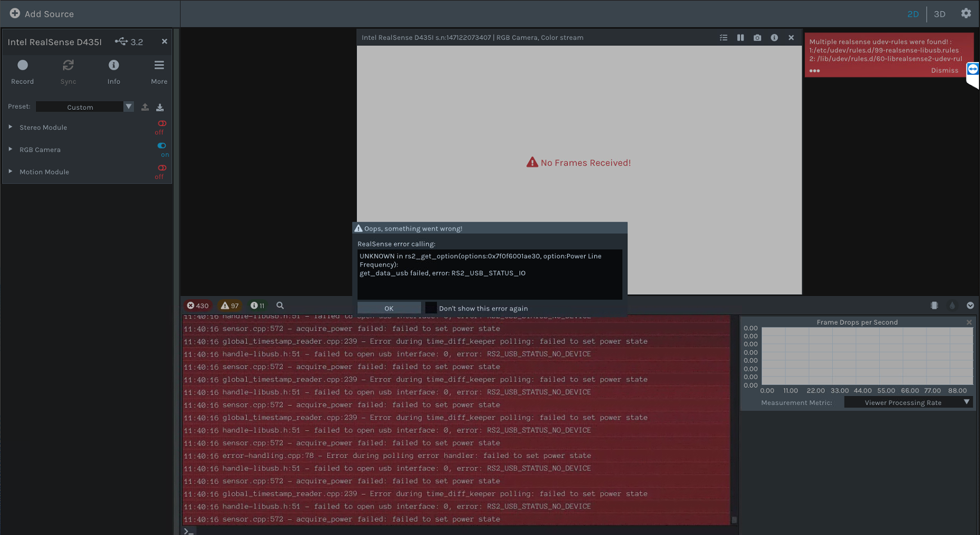Check Don't show this error again

[x=431, y=308]
